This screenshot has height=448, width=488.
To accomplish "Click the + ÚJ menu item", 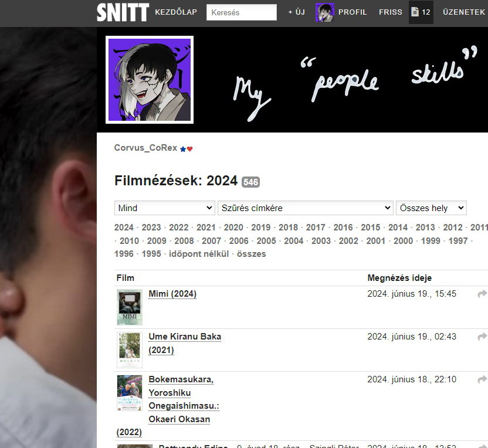I will pyautogui.click(x=296, y=12).
